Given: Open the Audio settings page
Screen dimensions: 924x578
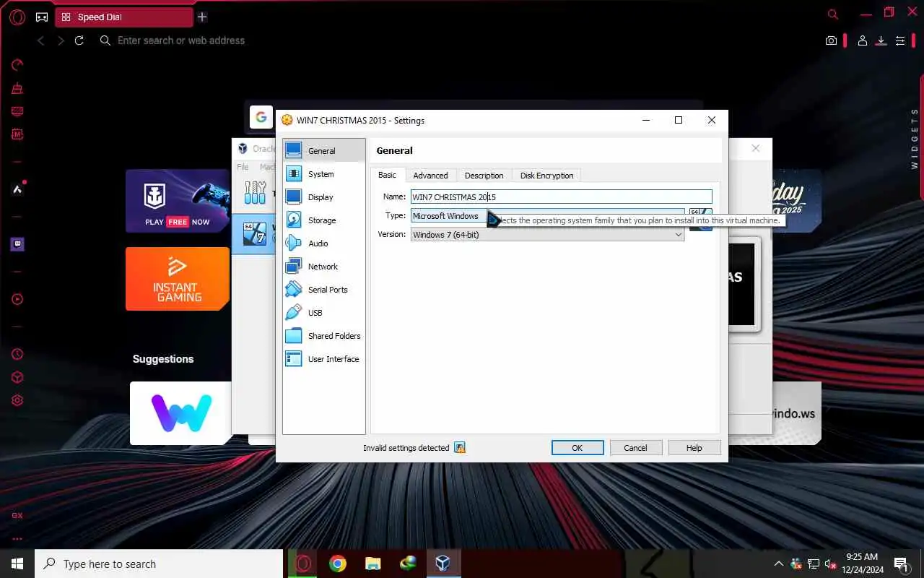Looking at the screenshot, I should [323, 243].
